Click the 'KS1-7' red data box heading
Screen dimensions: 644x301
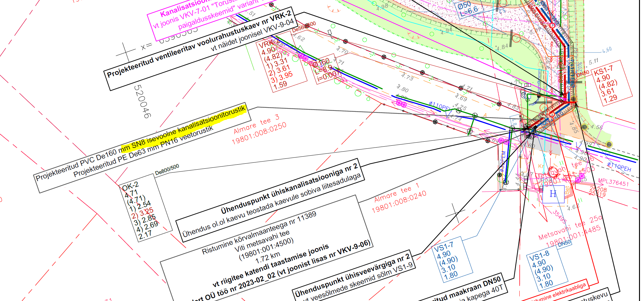[603, 71]
